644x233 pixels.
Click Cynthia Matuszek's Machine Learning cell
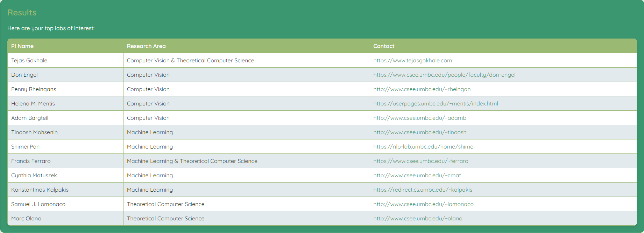(x=247, y=175)
